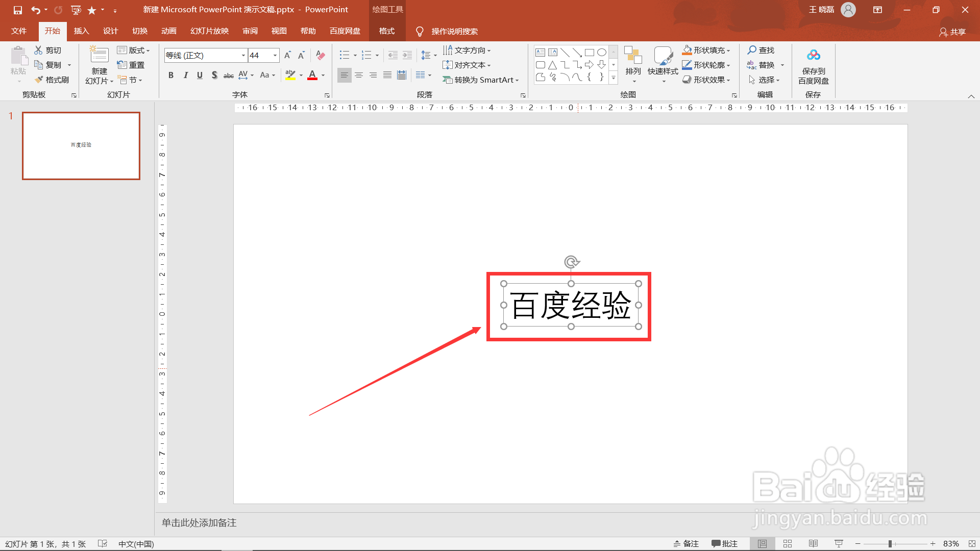Select the triangle shape in shapes gallery

coord(552,65)
